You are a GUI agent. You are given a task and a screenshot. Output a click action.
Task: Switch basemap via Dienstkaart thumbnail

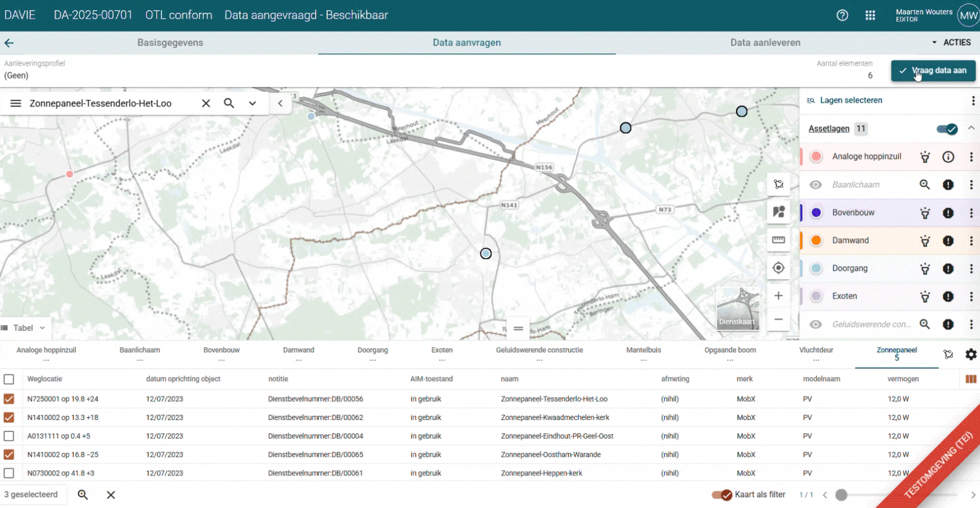coord(738,308)
